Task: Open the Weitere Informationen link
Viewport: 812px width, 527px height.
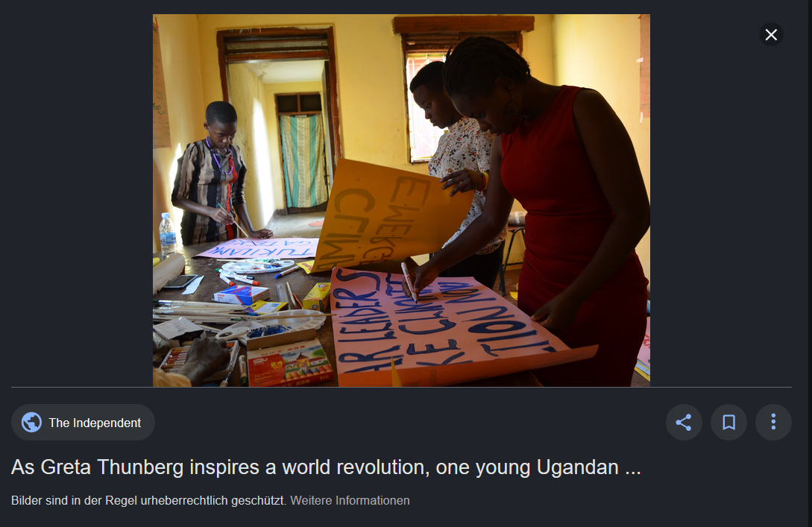Action: (350, 501)
